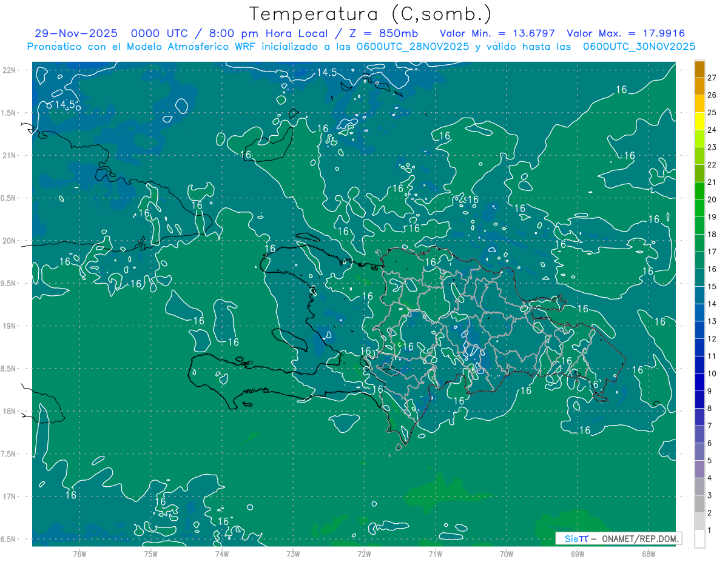The height and width of the screenshot is (562, 728).
Task: Click the legend value 11
Action: 712,356
